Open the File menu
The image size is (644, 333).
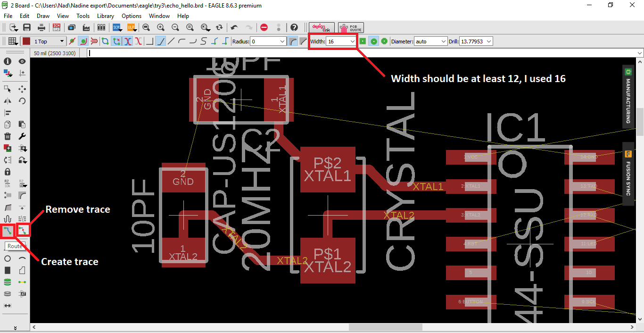[x=8, y=16]
